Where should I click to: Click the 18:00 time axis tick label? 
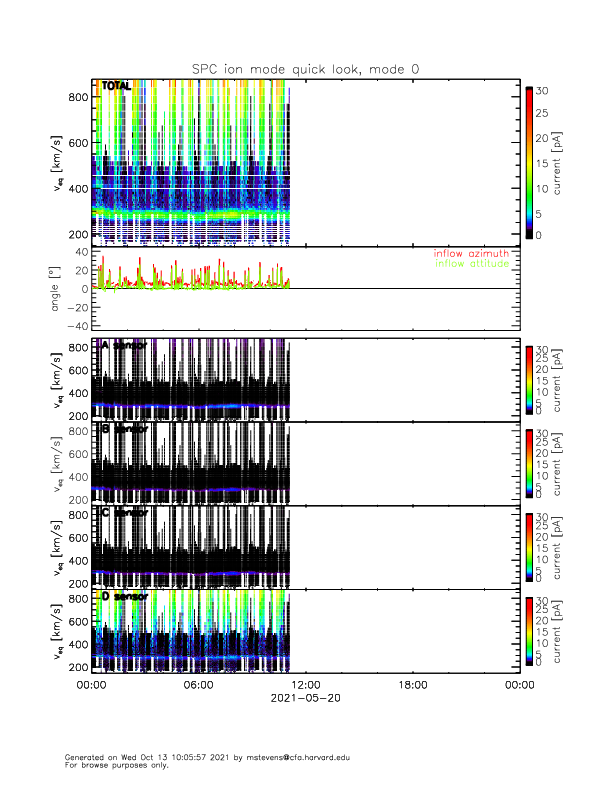(412, 685)
